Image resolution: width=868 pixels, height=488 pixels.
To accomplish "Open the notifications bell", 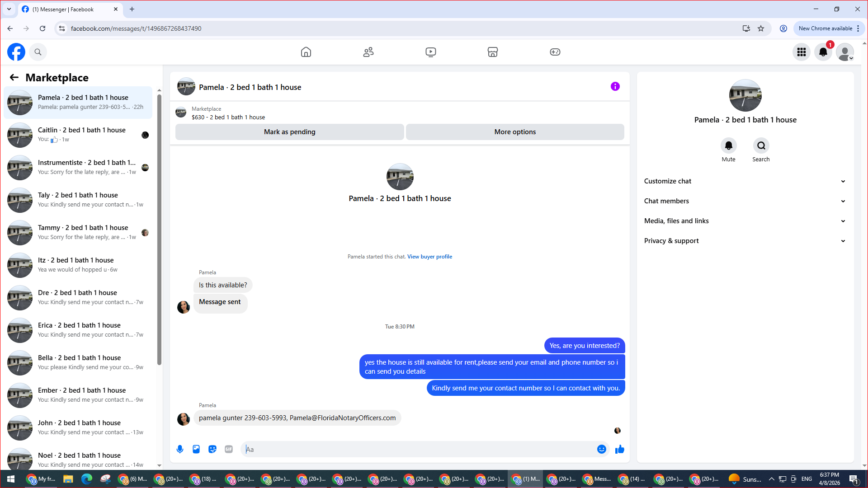I will (x=823, y=52).
